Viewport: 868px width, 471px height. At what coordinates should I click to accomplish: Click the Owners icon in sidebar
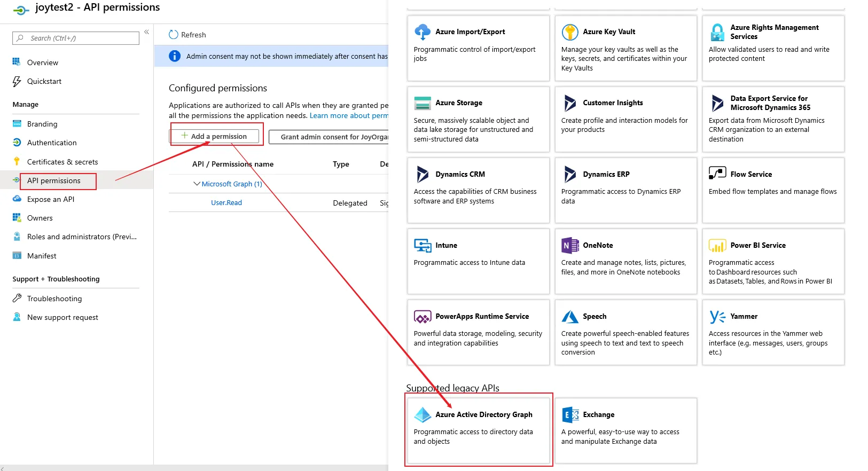17,218
